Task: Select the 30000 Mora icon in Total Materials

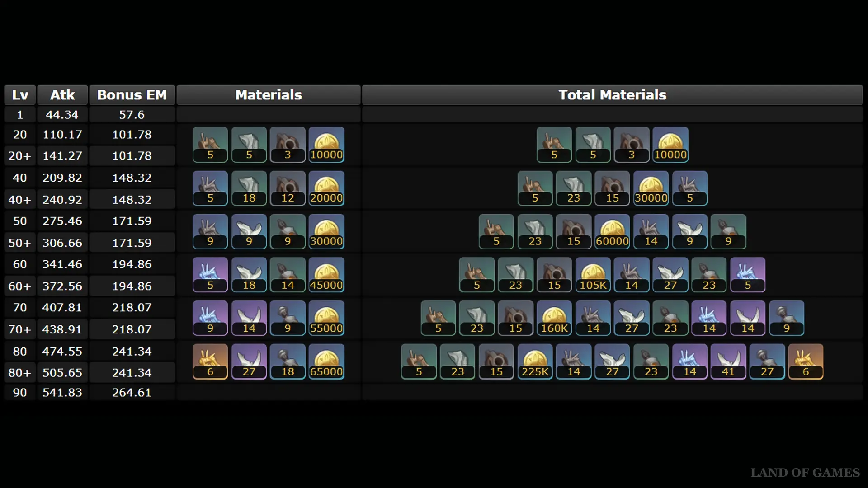Action: 651,188
